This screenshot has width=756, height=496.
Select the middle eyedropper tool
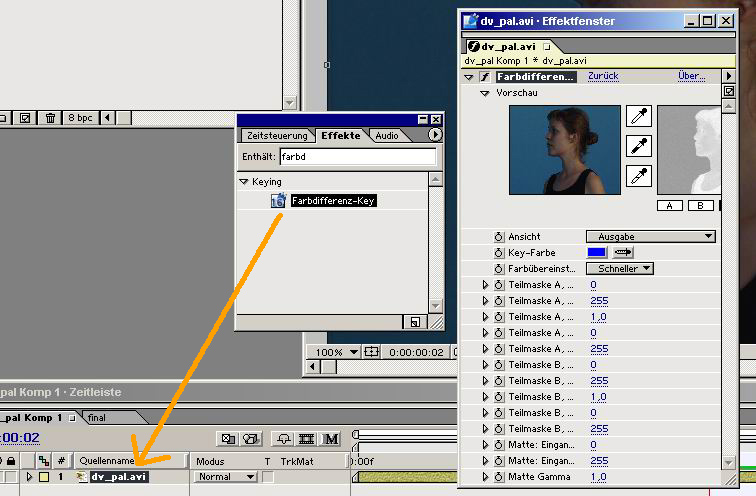click(x=638, y=146)
